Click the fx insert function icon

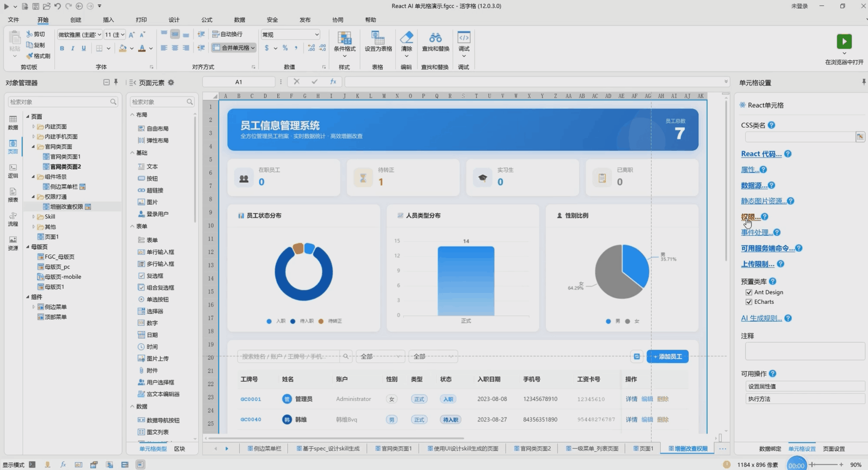point(333,81)
